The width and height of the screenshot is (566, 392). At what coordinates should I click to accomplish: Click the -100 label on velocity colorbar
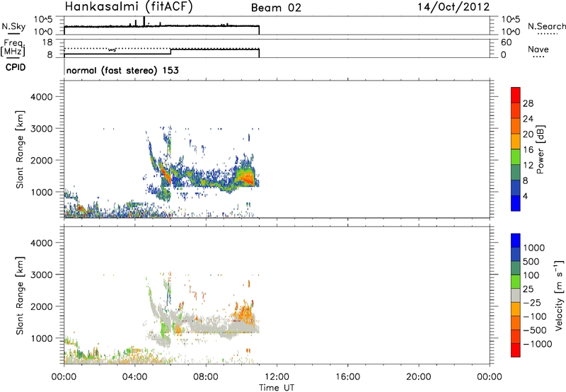534,316
